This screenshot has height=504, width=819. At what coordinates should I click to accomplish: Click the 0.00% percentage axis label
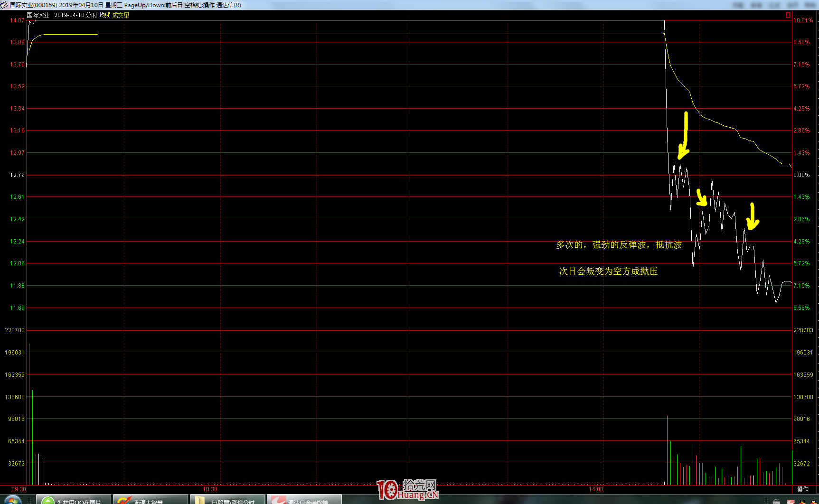click(x=801, y=175)
